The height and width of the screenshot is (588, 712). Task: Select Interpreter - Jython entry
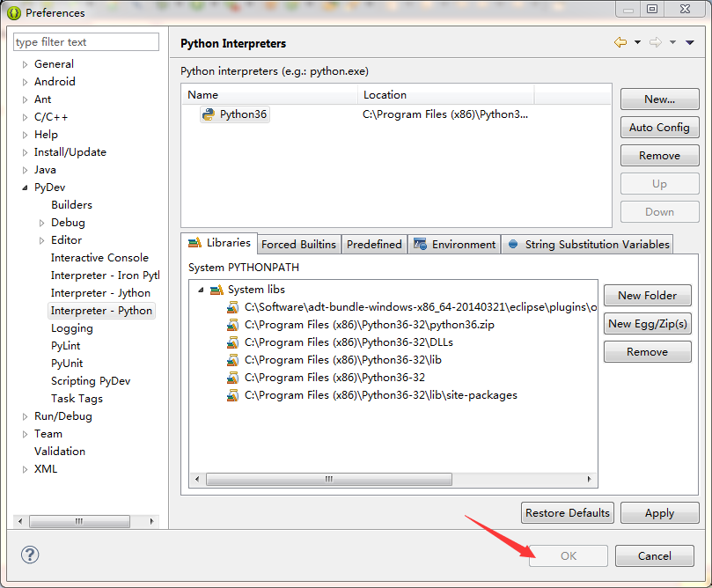pos(101,293)
